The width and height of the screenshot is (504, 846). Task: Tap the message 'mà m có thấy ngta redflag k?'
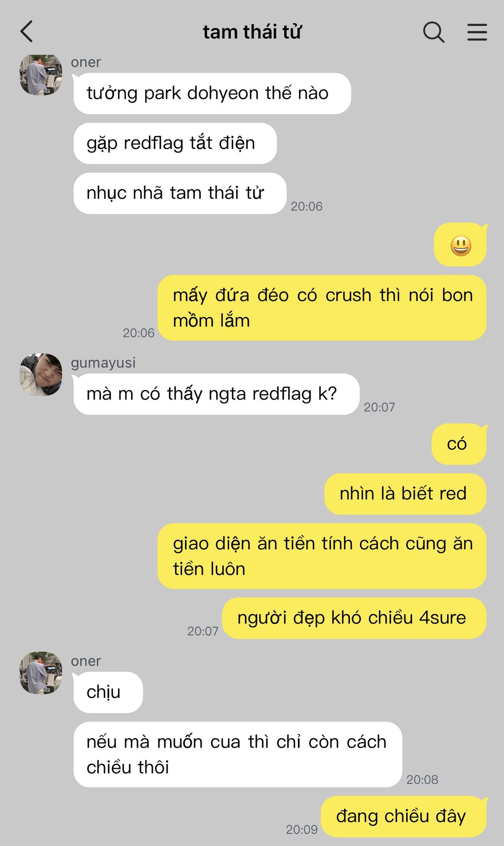point(216,394)
